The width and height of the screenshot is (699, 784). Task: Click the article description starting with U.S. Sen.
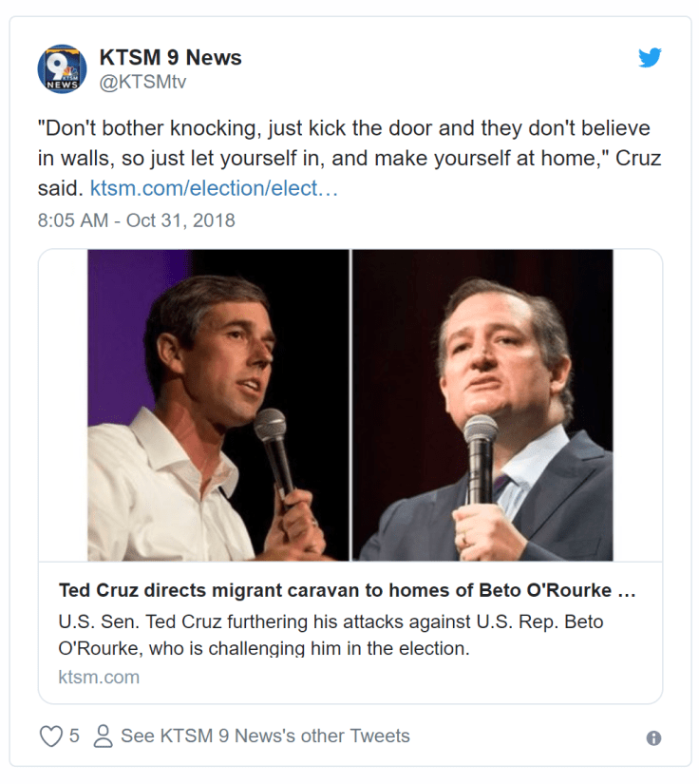pyautogui.click(x=331, y=635)
